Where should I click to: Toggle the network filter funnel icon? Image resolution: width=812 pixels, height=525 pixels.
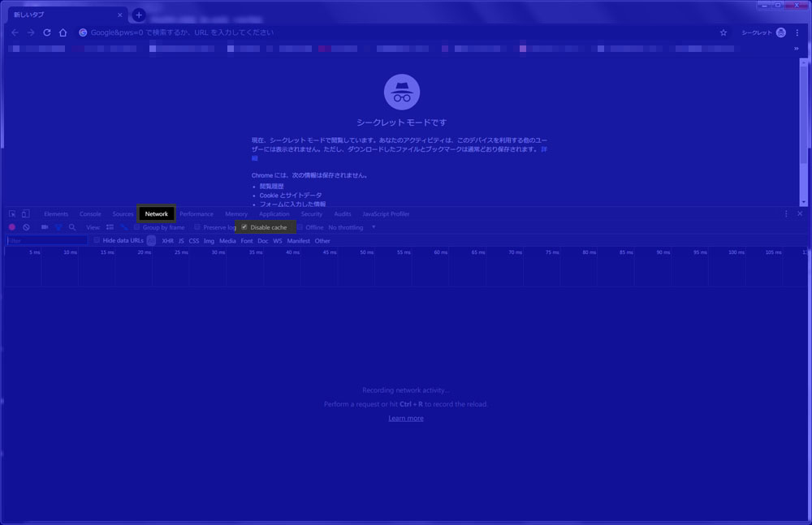[58, 227]
